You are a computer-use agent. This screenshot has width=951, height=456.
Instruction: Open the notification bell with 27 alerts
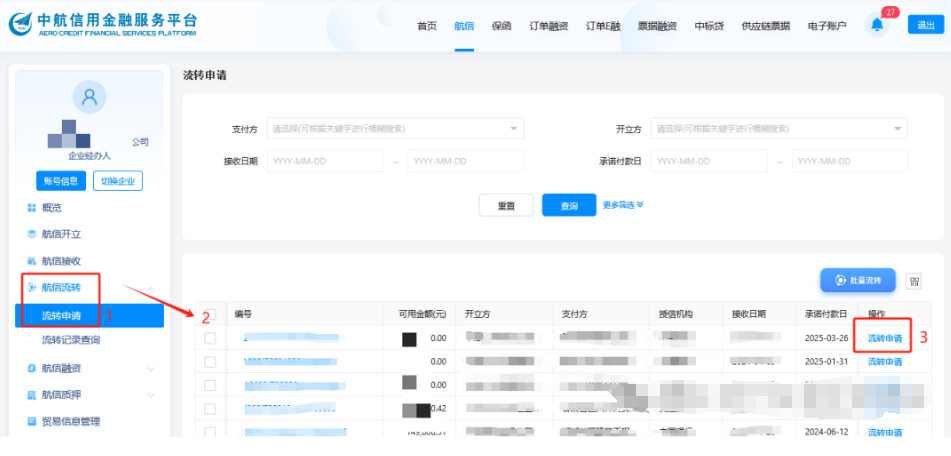[877, 25]
